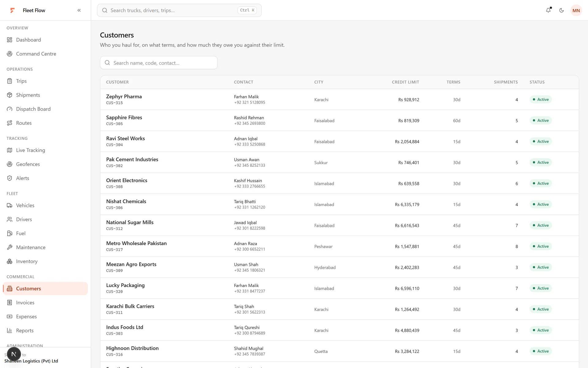This screenshot has width=588, height=368.
Task: Select Meezan Agro Exports name
Action: (x=131, y=264)
